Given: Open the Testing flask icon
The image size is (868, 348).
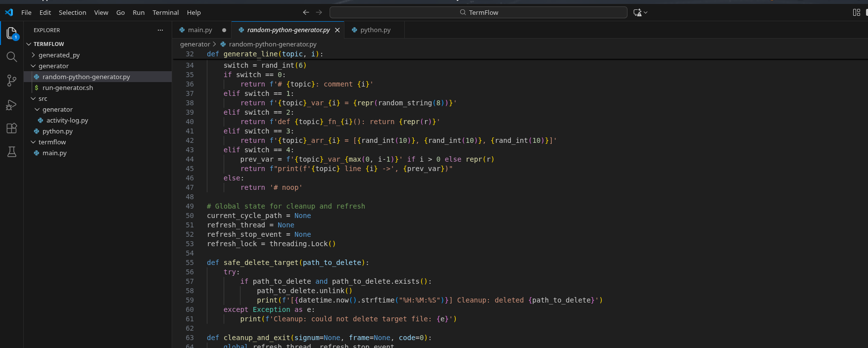Looking at the screenshot, I should (x=12, y=152).
